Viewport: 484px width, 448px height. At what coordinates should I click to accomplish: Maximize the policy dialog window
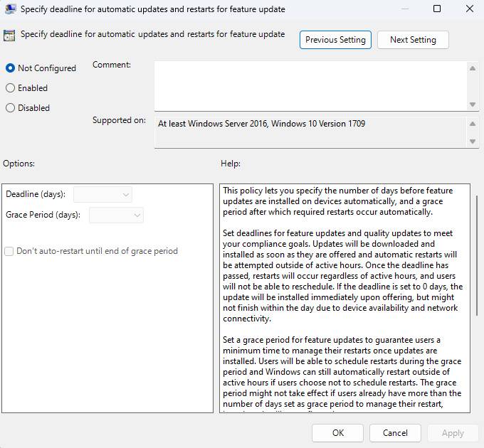tap(437, 9)
